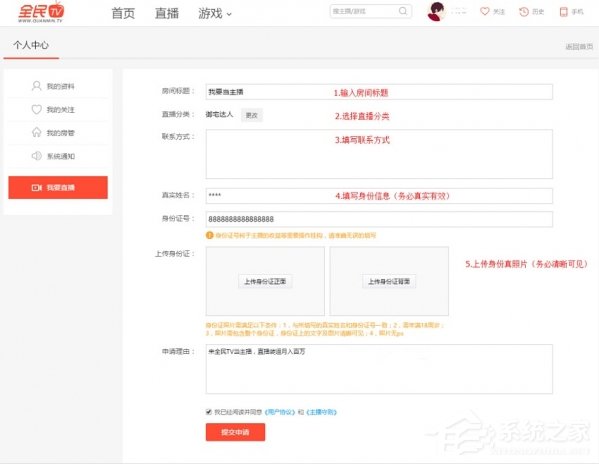The width and height of the screenshot is (599, 464).
Task: Open 历史 history clock icon
Action: [524, 12]
